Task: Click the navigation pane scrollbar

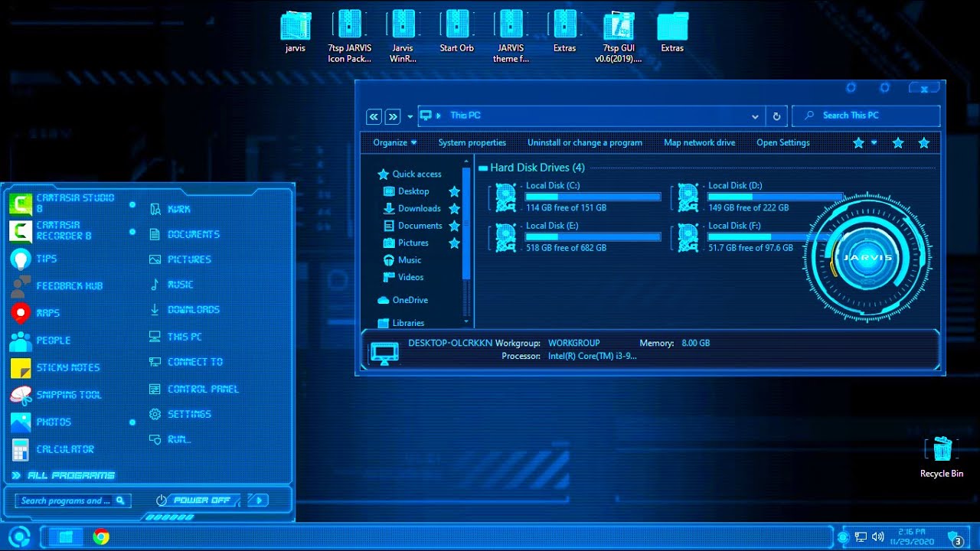Action: pyautogui.click(x=466, y=222)
